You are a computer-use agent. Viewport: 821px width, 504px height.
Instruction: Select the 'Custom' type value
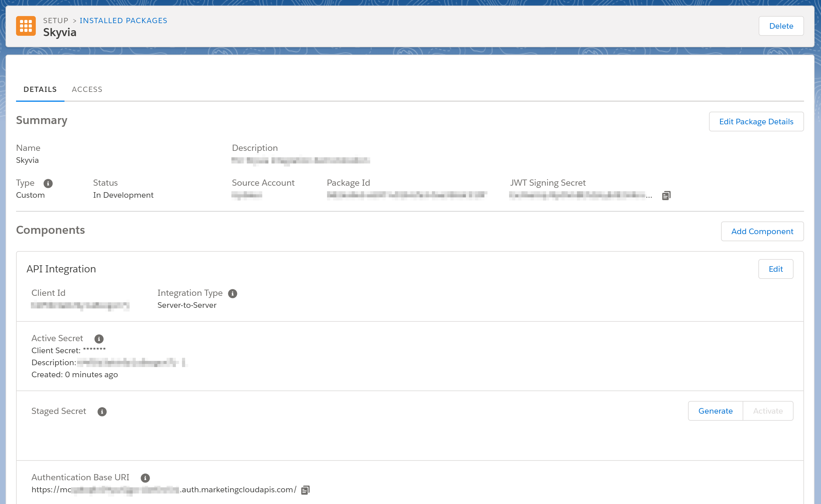pyautogui.click(x=30, y=195)
